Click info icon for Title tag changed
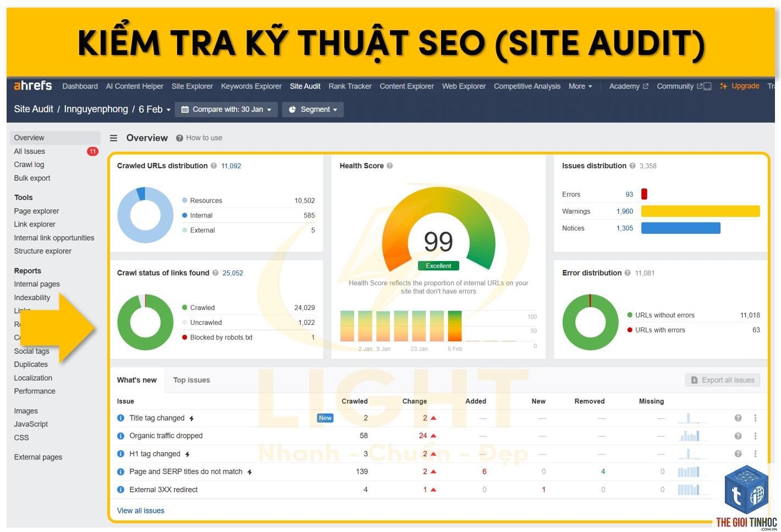Image resolution: width=781 pixels, height=532 pixels. tap(121, 418)
